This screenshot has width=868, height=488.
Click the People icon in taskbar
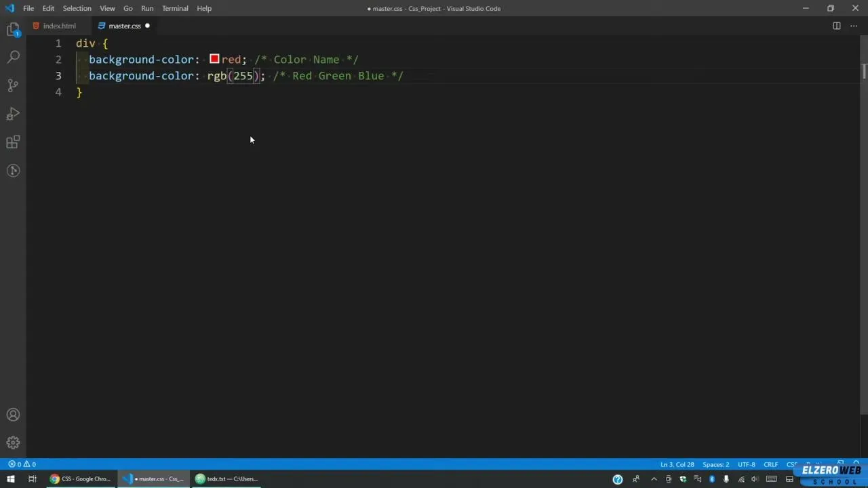[x=636, y=479]
